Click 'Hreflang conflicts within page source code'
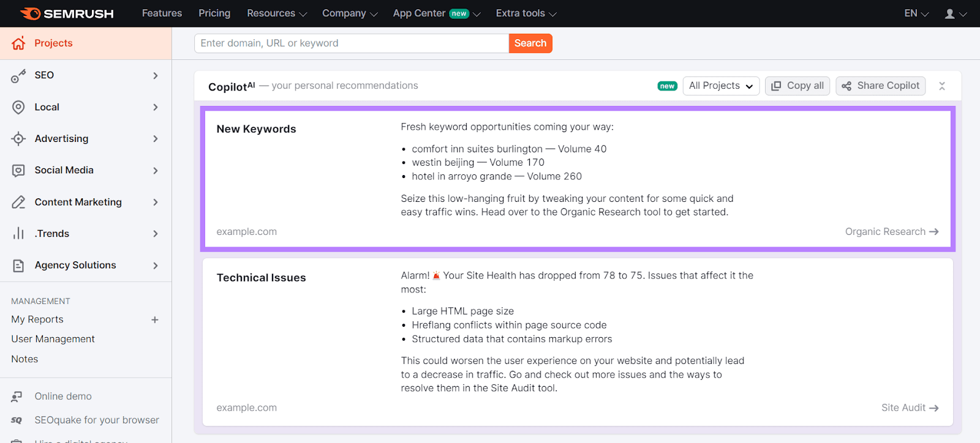The width and height of the screenshot is (980, 443). pos(509,326)
